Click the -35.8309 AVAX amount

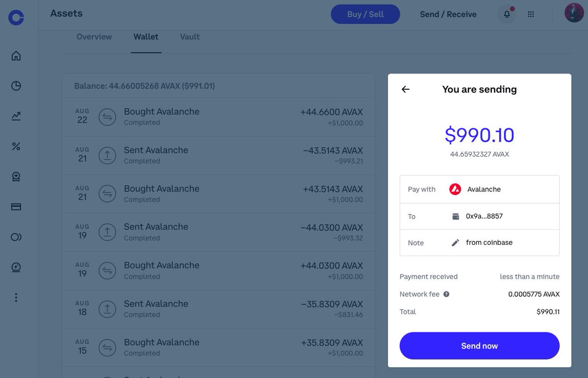point(332,304)
